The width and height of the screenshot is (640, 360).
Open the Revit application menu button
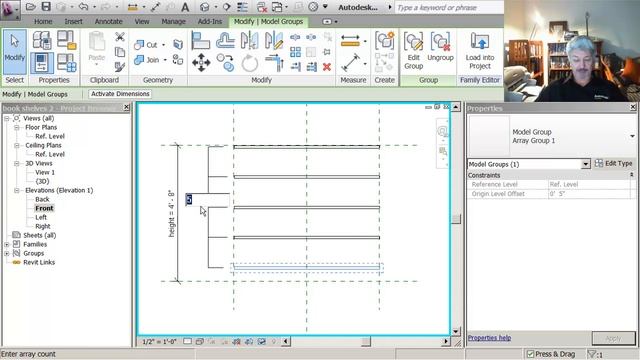point(10,10)
